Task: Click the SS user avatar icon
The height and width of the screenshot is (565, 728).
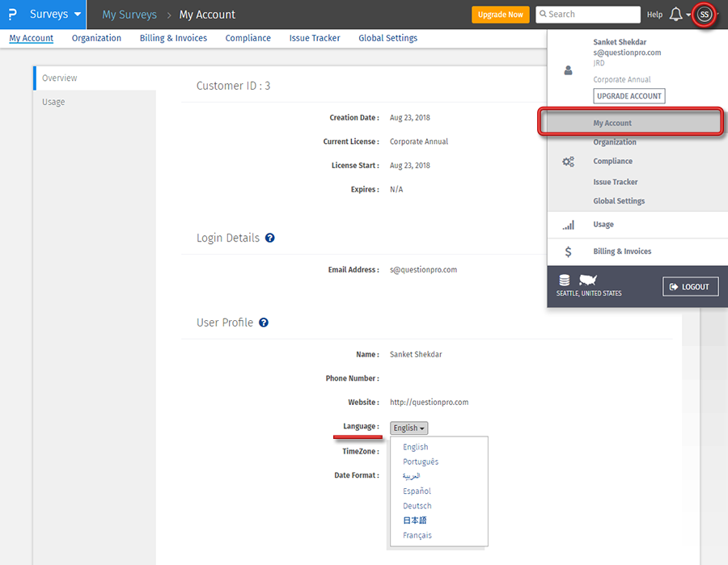Action: pos(705,15)
